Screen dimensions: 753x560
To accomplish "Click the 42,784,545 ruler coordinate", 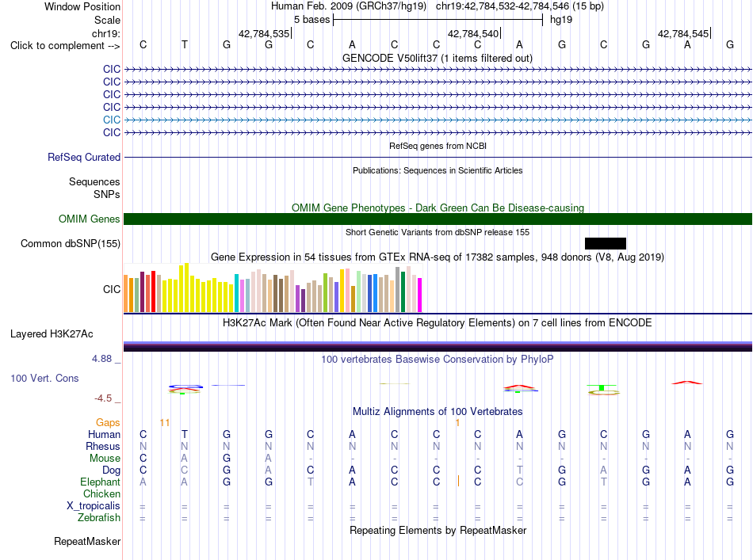I will point(683,33).
